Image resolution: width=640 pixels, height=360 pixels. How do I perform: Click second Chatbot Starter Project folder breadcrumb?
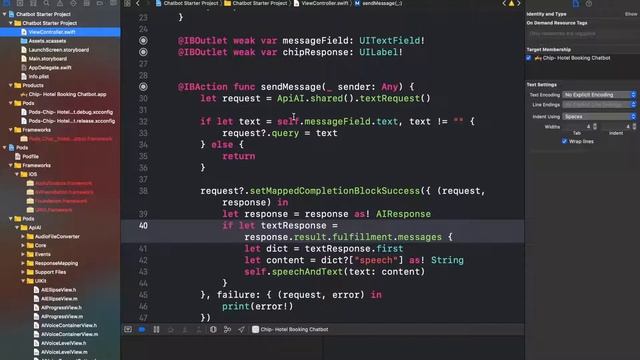click(x=256, y=3)
